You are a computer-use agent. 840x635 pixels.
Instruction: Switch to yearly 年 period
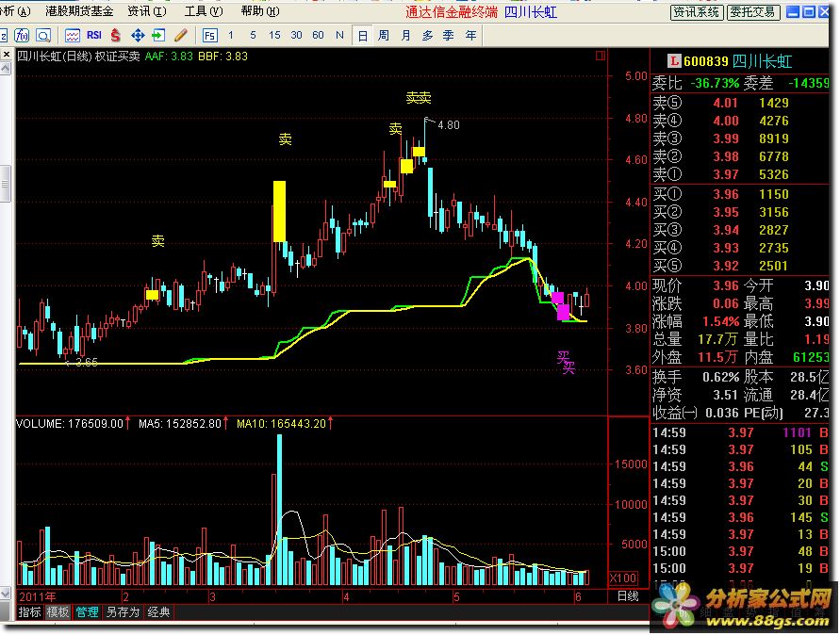[470, 36]
